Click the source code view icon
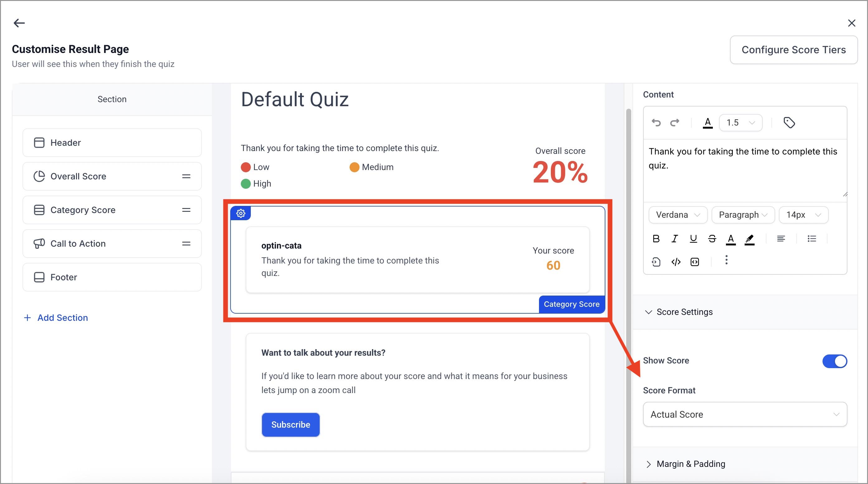Image resolution: width=868 pixels, height=484 pixels. [x=676, y=262]
